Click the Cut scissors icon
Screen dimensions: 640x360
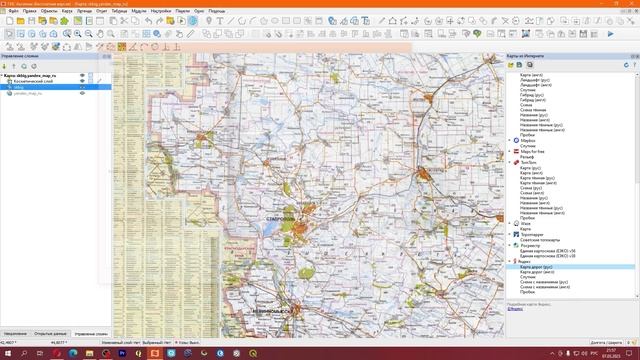(124, 21)
